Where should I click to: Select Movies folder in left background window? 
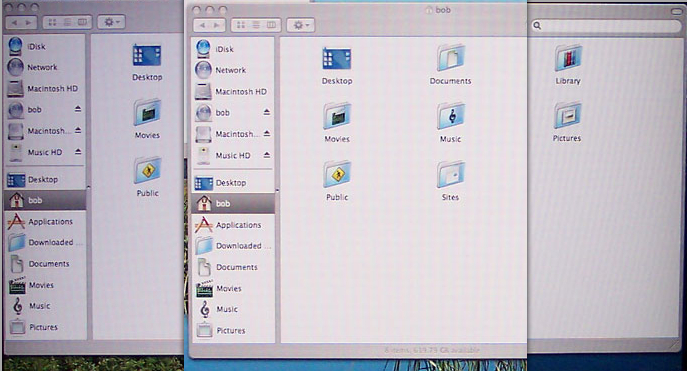coord(147,112)
